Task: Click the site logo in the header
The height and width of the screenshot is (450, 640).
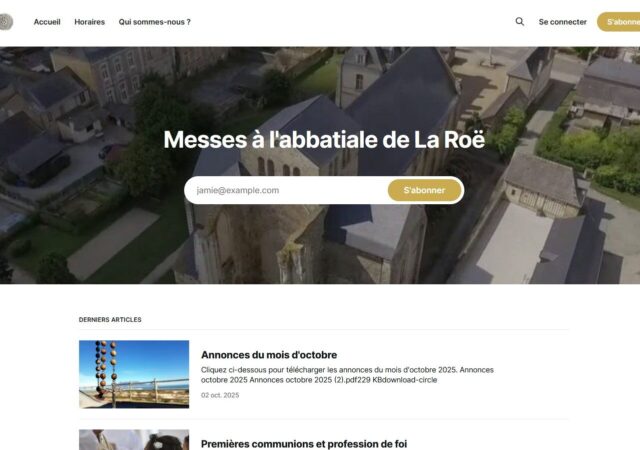Action: [6, 21]
